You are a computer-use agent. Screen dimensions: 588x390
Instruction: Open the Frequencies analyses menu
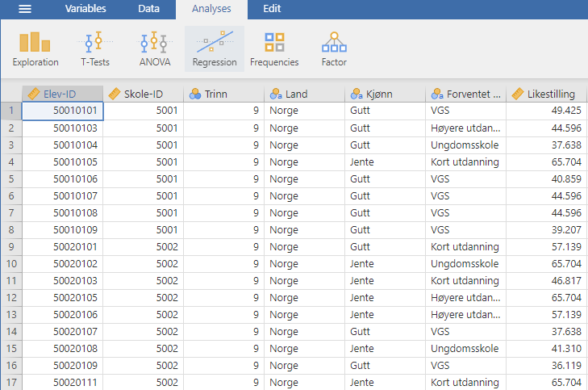point(274,49)
